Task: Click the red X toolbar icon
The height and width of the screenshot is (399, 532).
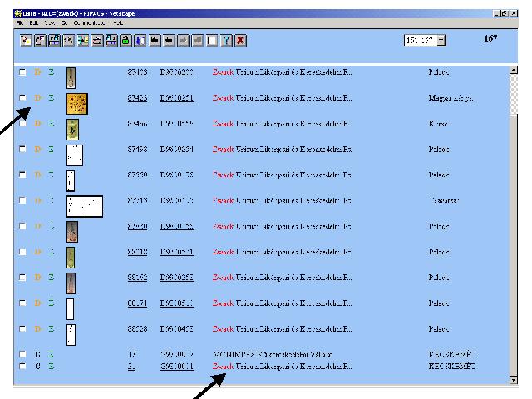Action: click(x=240, y=41)
